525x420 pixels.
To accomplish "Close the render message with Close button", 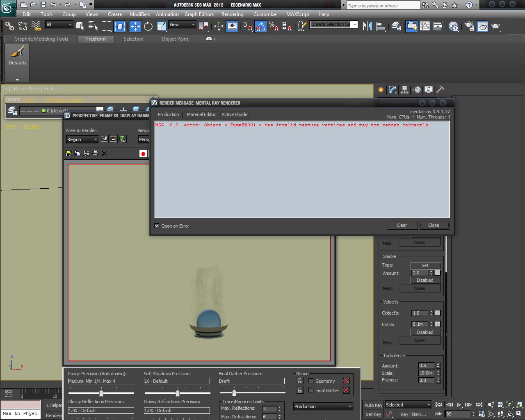I will [434, 226].
